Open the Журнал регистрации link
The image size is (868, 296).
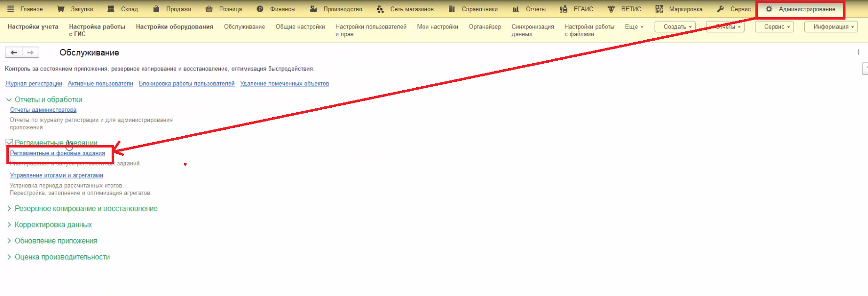click(34, 84)
